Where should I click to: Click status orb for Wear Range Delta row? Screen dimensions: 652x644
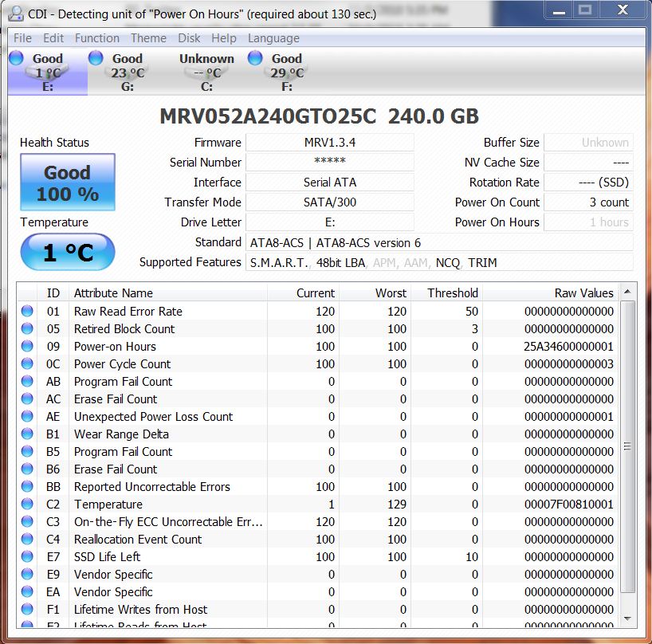coord(27,434)
